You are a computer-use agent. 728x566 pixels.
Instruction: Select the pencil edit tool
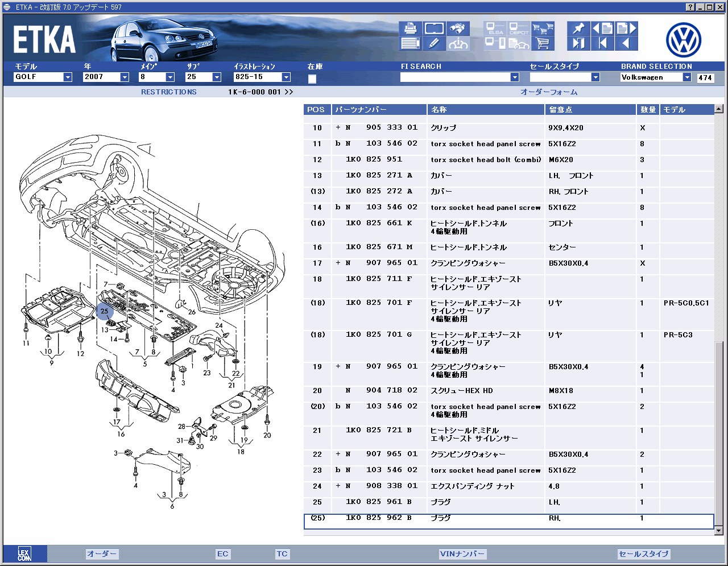(434, 43)
